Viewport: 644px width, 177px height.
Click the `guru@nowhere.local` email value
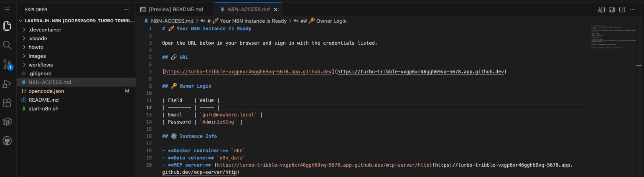click(228, 115)
